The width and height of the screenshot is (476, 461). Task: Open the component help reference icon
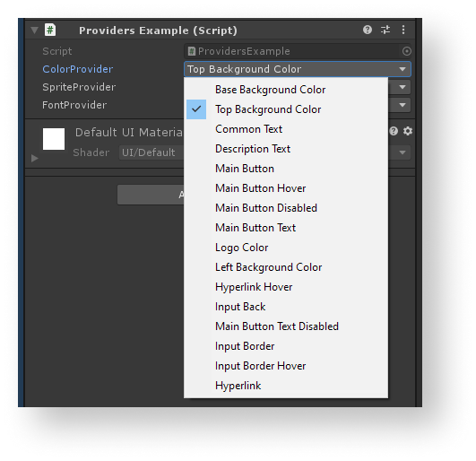click(368, 30)
